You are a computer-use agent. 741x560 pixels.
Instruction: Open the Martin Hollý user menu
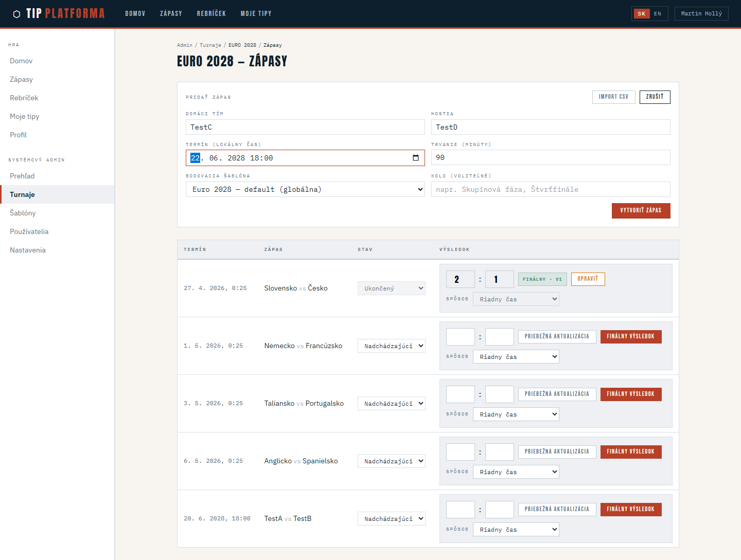[701, 14]
